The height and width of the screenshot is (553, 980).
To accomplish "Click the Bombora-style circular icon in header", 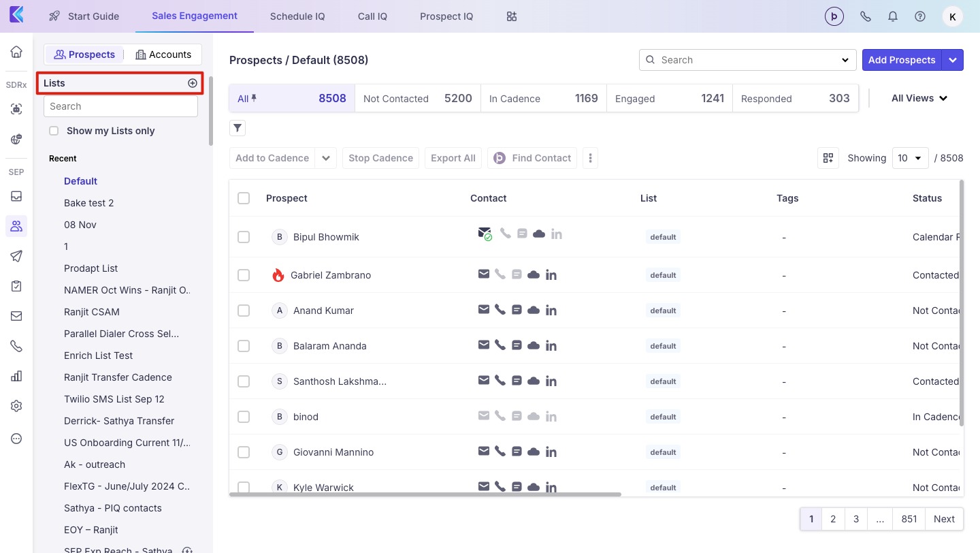I will coord(834,16).
